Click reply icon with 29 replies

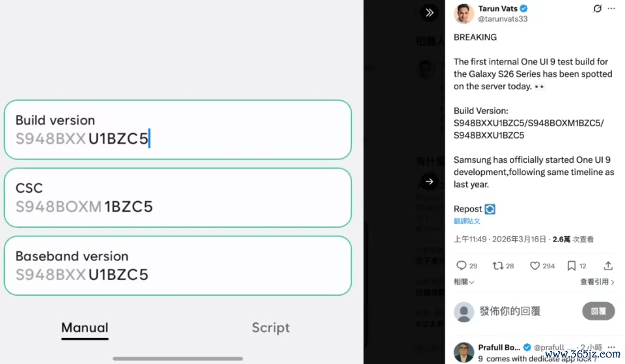(461, 266)
